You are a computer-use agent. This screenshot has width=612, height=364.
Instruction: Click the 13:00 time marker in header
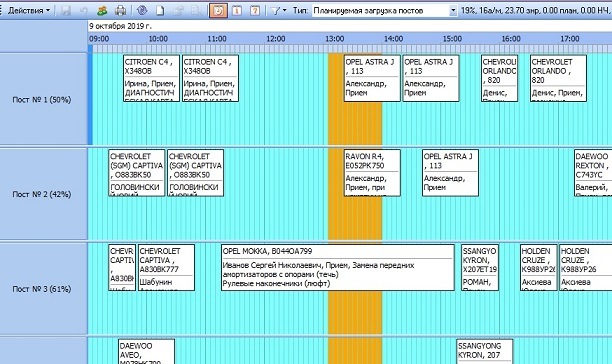(x=334, y=39)
